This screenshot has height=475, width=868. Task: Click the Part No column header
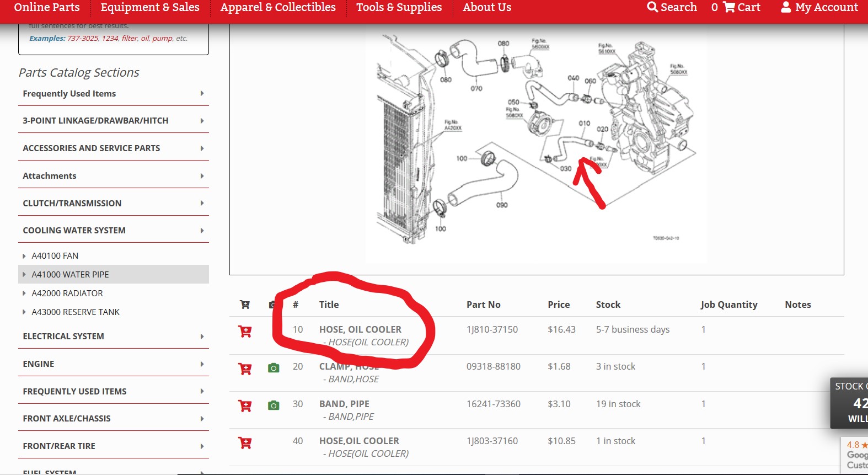(484, 305)
